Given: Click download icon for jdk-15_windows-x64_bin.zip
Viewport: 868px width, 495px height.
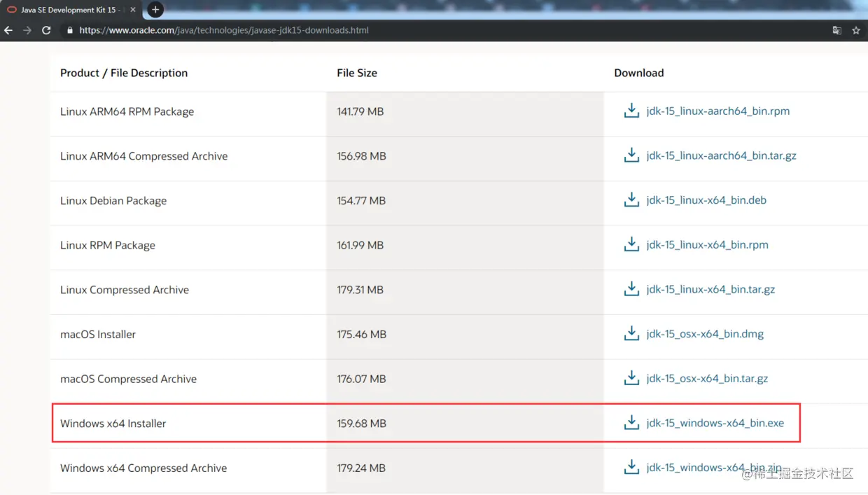Looking at the screenshot, I should pos(631,467).
